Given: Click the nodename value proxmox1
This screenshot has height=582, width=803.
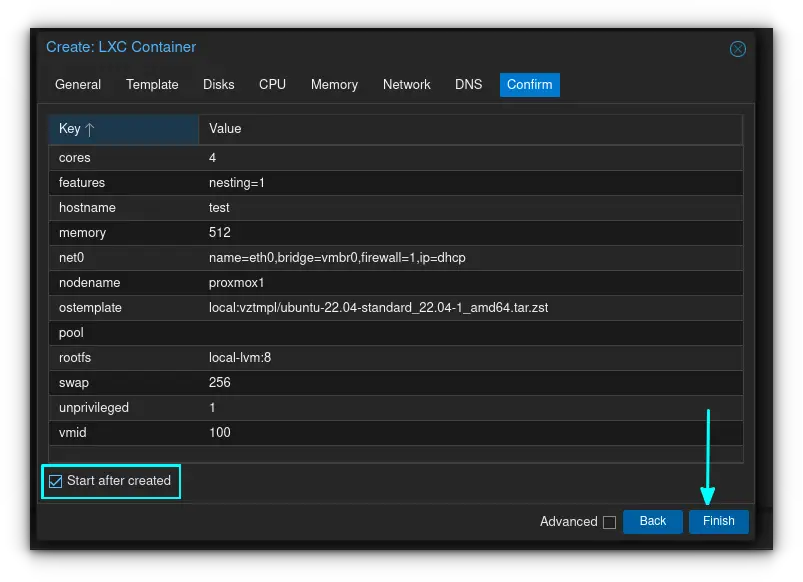Looking at the screenshot, I should [236, 283].
